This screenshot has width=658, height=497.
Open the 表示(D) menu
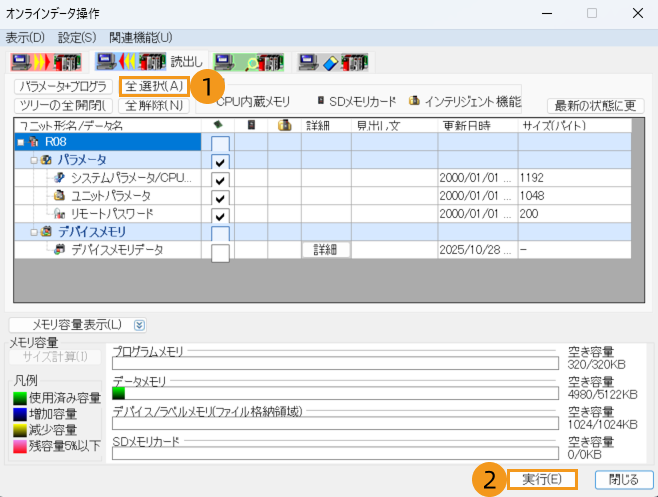(25, 37)
